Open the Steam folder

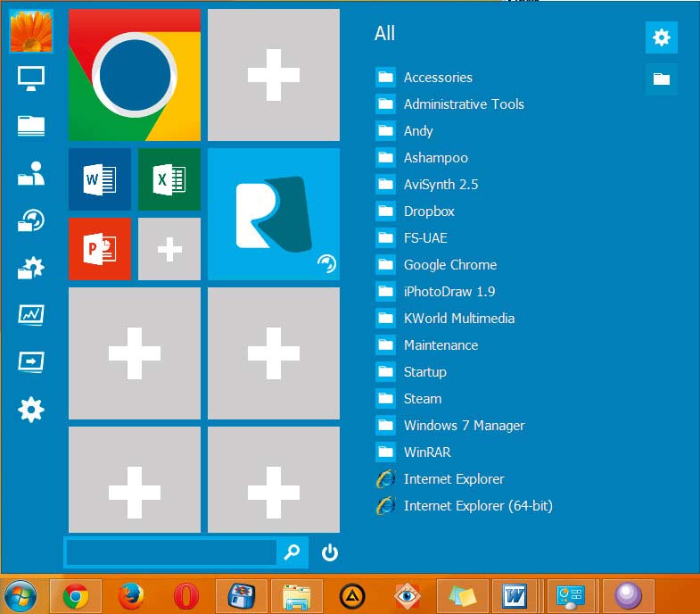point(409,399)
